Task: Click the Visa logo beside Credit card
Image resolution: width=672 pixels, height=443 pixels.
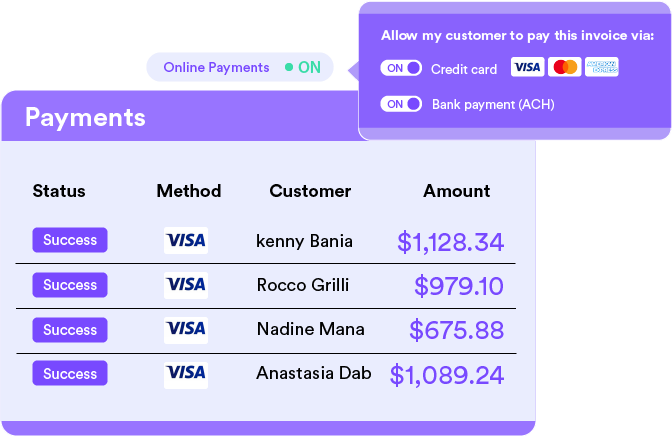Action: [527, 67]
